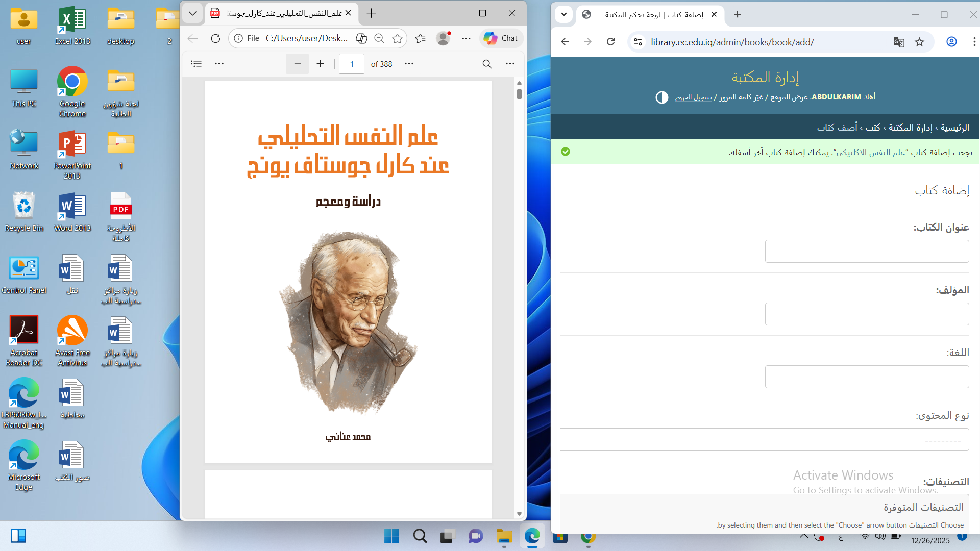Bookmark the library page star in Chrome

pyautogui.click(x=920, y=42)
